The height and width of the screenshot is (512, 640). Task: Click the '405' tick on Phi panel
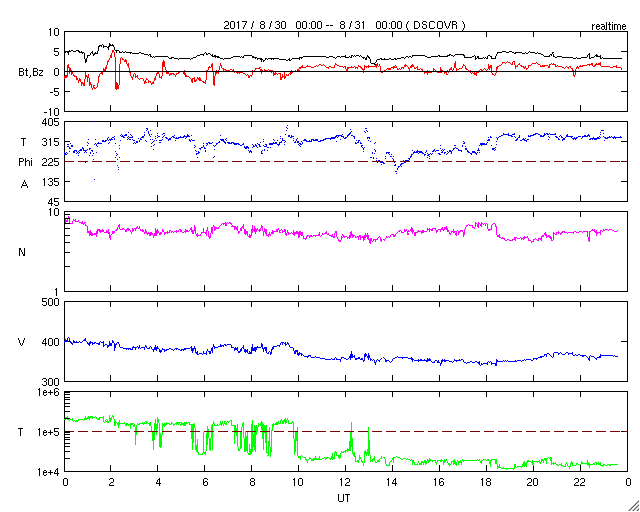click(51, 122)
